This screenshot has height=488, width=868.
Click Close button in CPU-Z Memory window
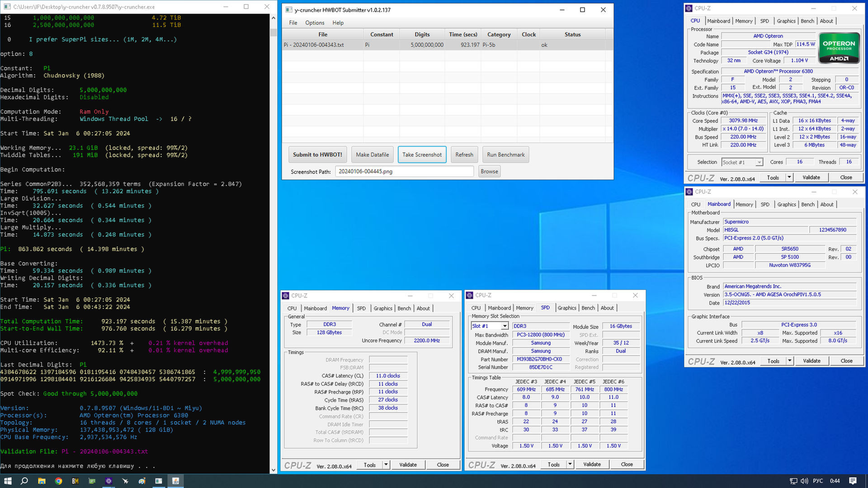(443, 465)
